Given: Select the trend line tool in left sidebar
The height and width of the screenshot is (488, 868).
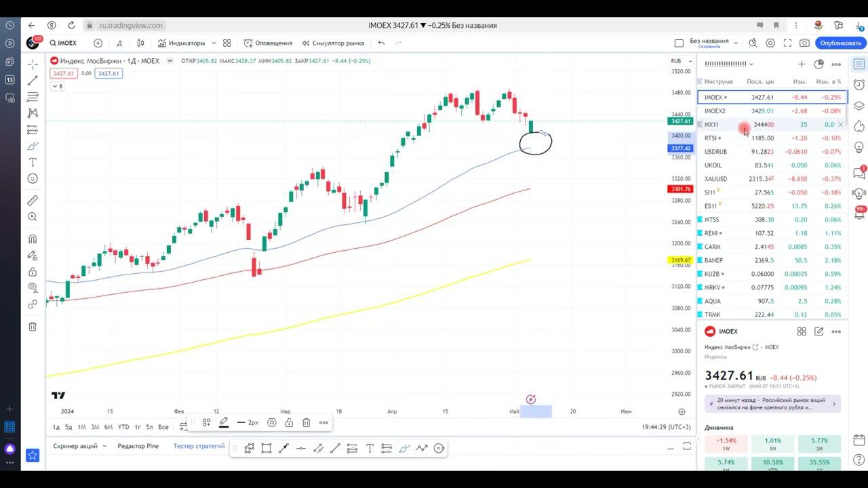Looking at the screenshot, I should [x=33, y=81].
